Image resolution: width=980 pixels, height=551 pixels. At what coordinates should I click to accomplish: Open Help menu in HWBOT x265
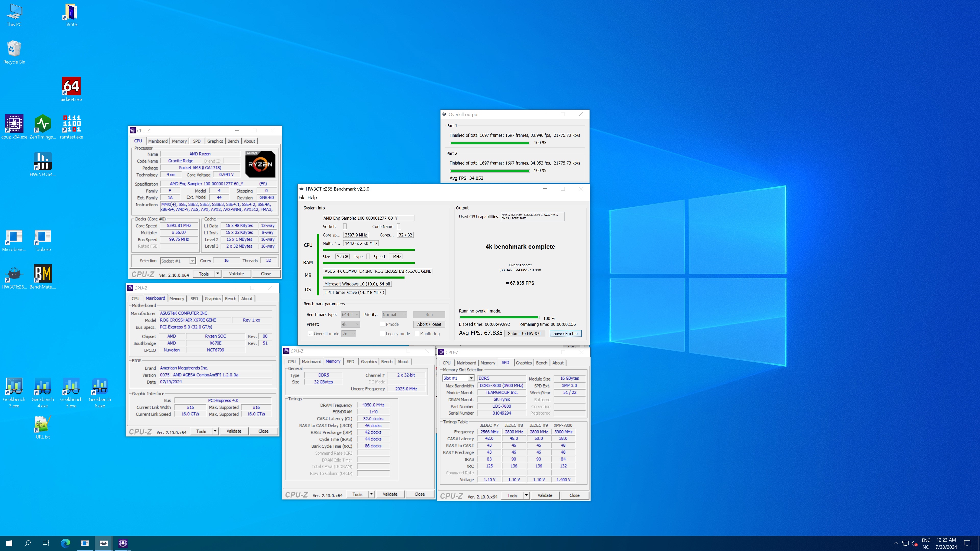coord(312,197)
